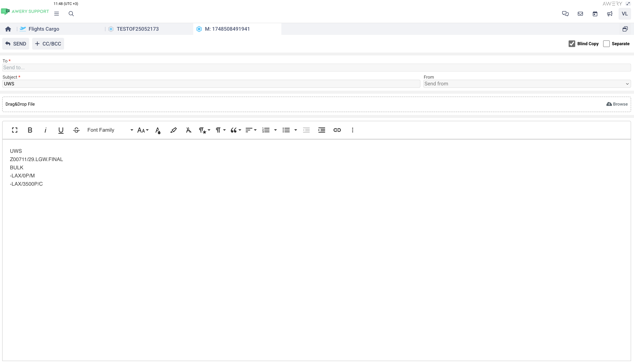Open the mail envelope icon
Image resolution: width=634 pixels, height=364 pixels.
[x=580, y=14]
